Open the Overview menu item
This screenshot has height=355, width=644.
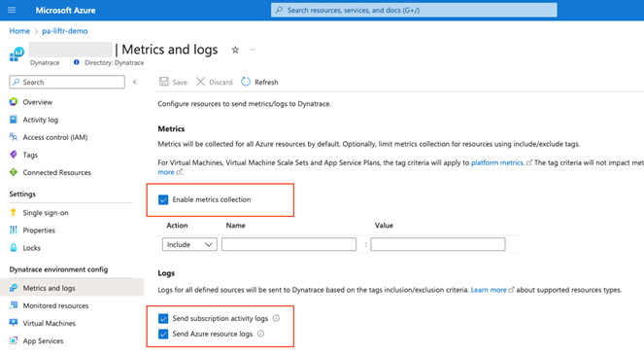pyautogui.click(x=37, y=102)
